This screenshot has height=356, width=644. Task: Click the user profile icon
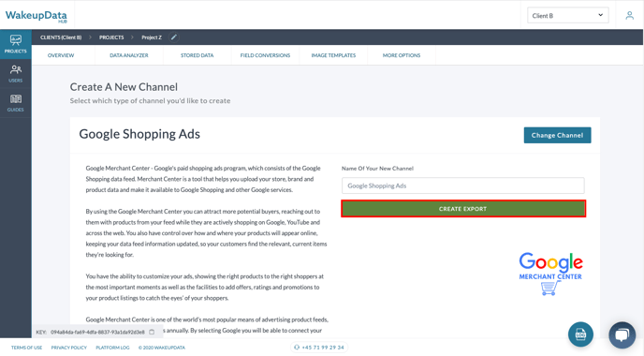(629, 16)
